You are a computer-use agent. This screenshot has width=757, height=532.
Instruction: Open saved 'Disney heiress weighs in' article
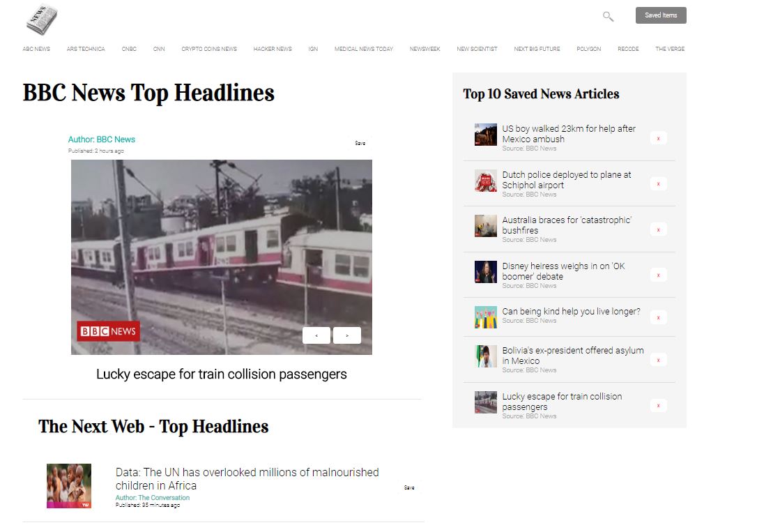tap(563, 271)
